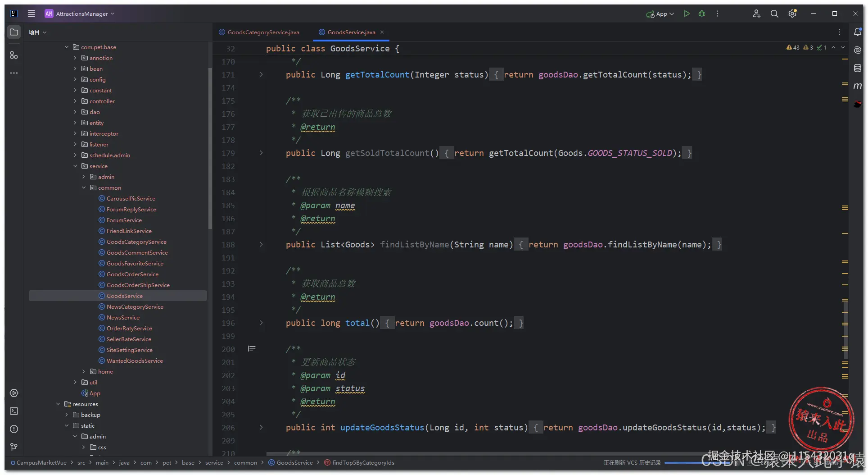
Task: Open the Problems tool window
Action: [x=14, y=429]
